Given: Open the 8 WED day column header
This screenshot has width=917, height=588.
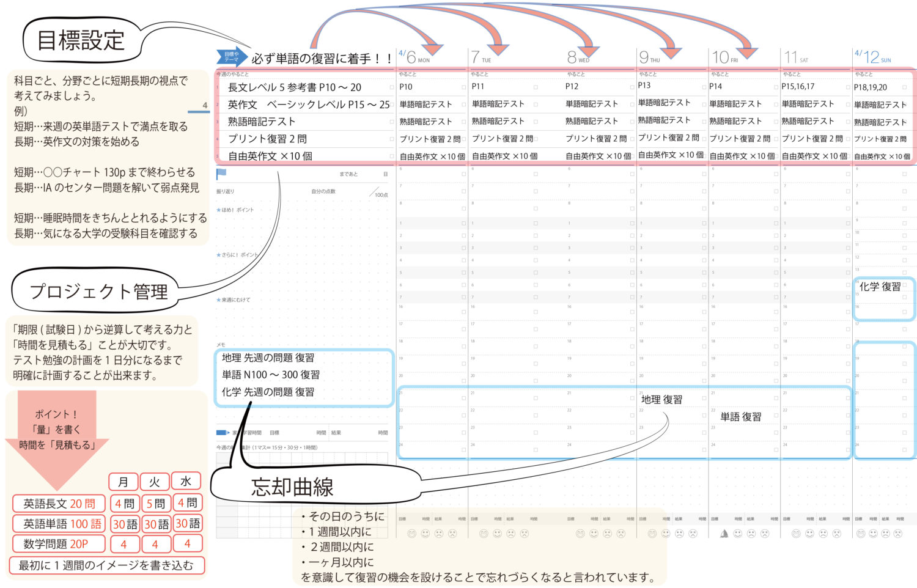Looking at the screenshot, I should coord(578,57).
